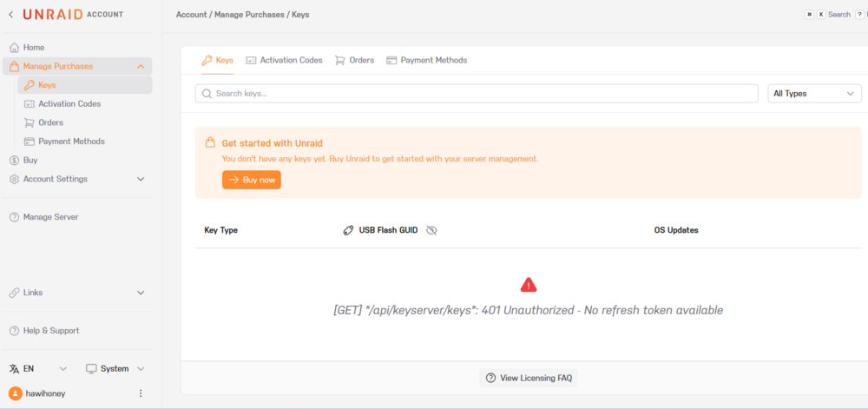Switch to the Activation Codes tab

click(x=284, y=60)
